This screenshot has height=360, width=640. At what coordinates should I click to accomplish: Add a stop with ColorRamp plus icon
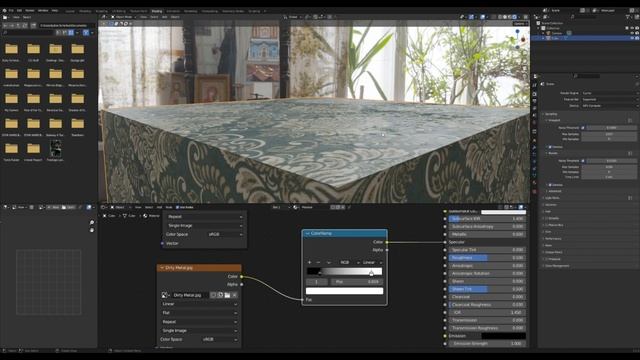pos(309,262)
